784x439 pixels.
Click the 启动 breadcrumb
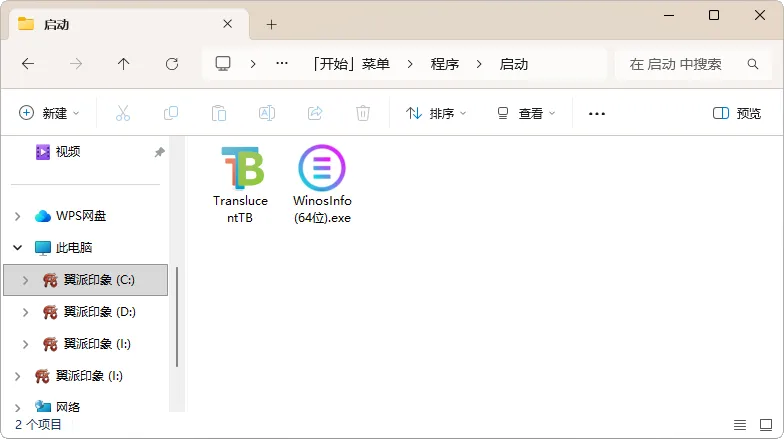514,64
